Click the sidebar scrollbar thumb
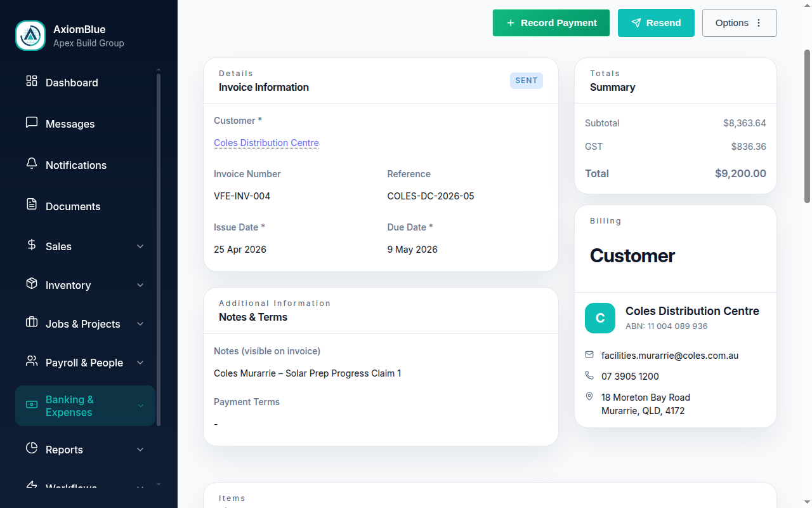The image size is (812, 508). point(158,250)
